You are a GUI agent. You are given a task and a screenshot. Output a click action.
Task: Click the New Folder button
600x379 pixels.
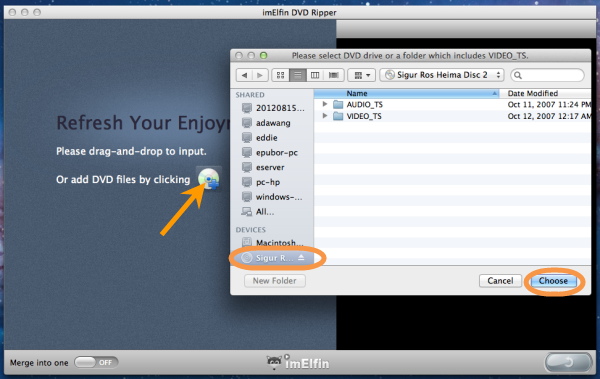click(x=275, y=281)
